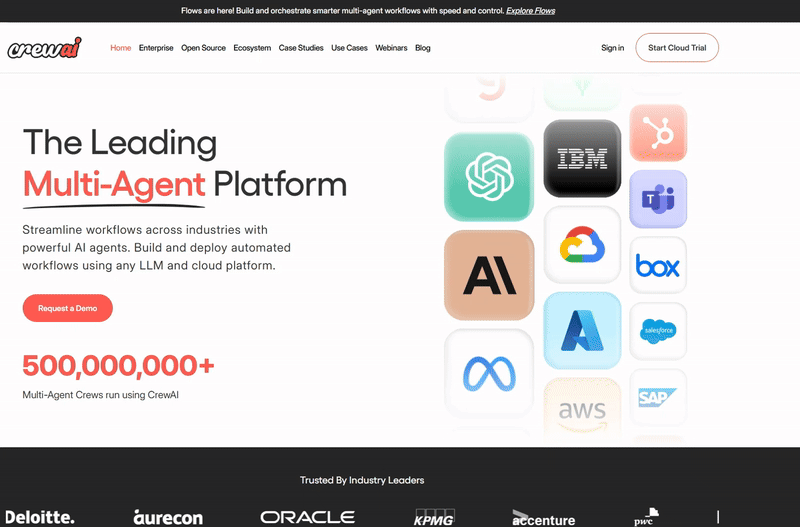Click the Start Cloud Trial button
800x527 pixels.
(x=677, y=48)
